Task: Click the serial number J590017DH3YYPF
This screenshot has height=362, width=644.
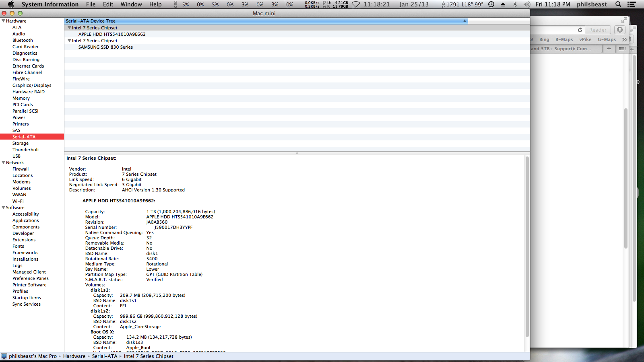Action: tap(173, 227)
